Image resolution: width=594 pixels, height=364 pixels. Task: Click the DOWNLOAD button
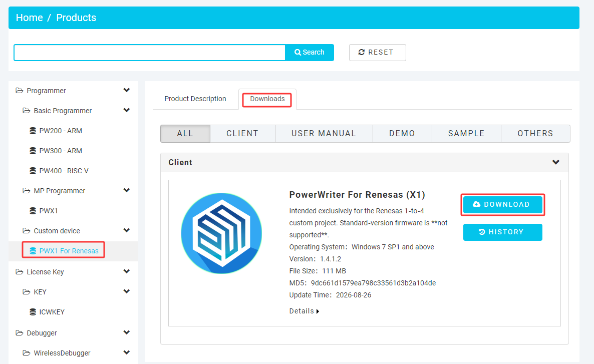click(x=503, y=205)
